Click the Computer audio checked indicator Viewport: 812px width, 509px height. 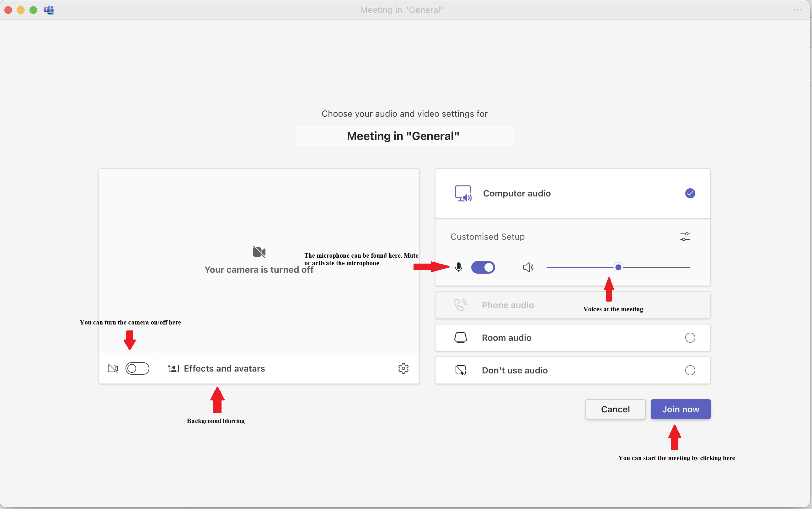pyautogui.click(x=690, y=193)
